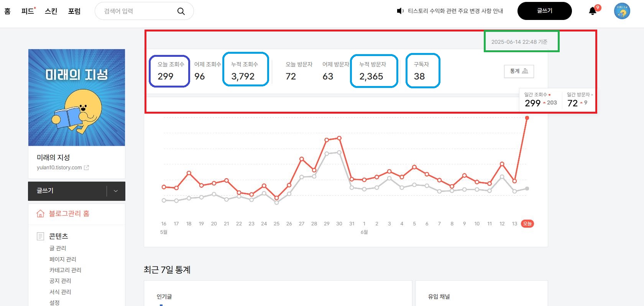Viewport: 644px width, 306px height.
Task: Open 블로그관리 홈 link
Action: (69, 213)
